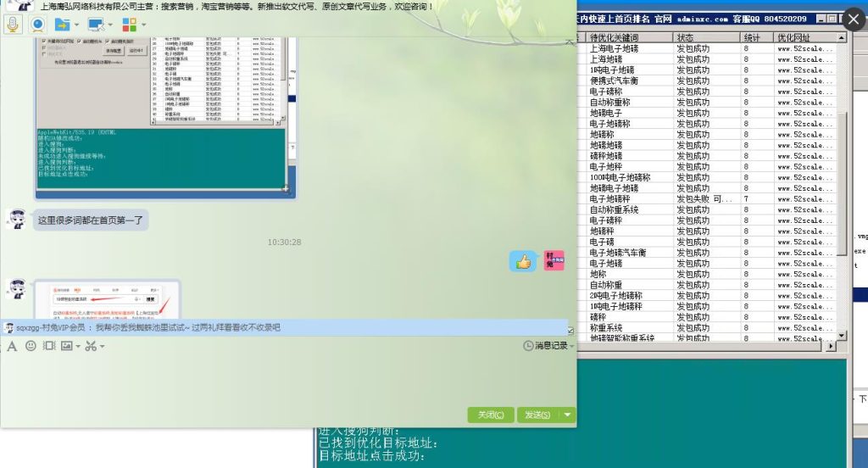
Task: Click the scissors screenshot icon
Action: [91, 346]
